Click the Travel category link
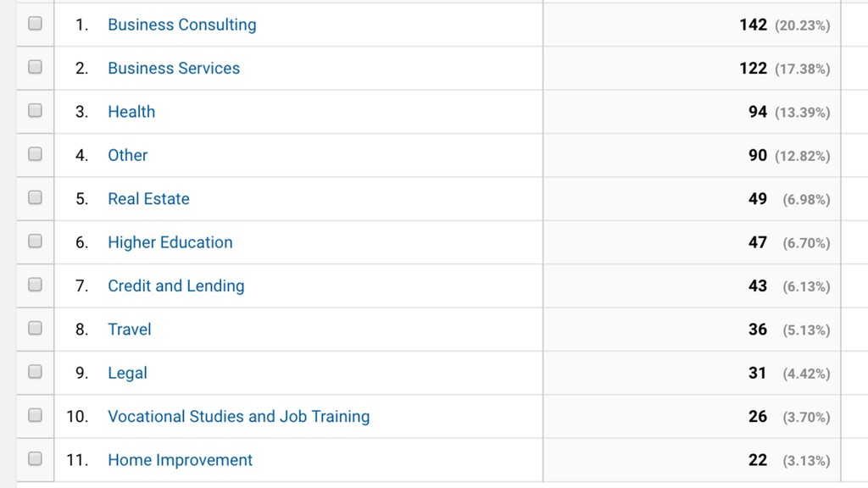This screenshot has width=868, height=488. pos(130,330)
